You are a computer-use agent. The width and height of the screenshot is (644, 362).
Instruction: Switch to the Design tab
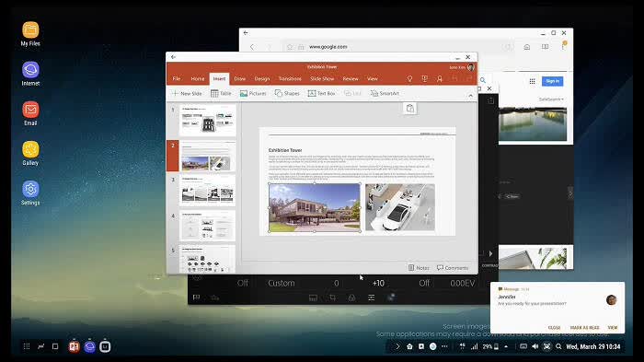[x=262, y=78]
